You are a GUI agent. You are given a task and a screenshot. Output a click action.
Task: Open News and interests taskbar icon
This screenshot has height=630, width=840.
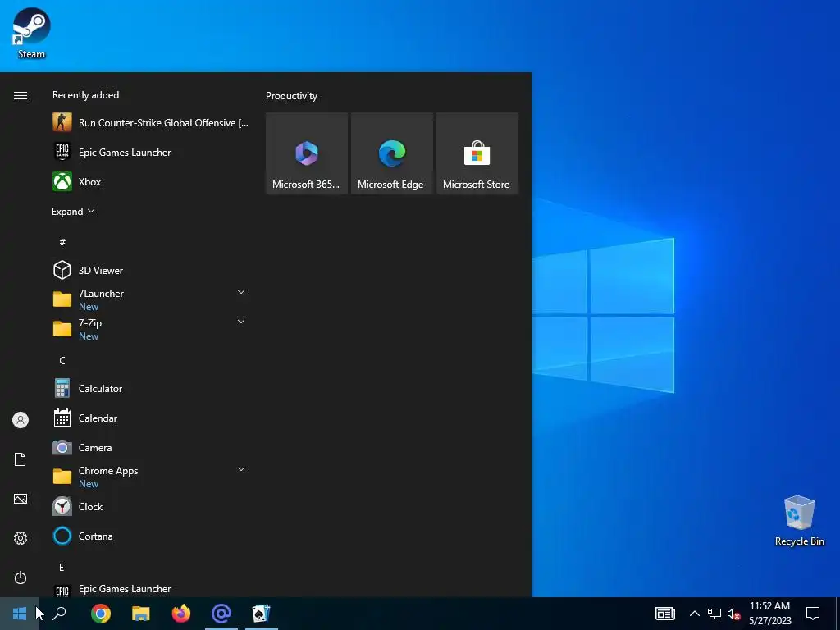664,614
